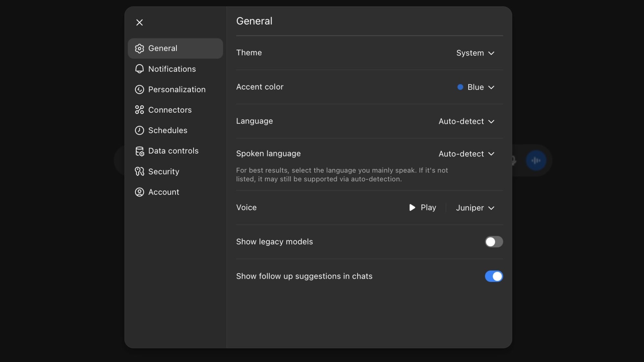Click the Data controls database icon

tap(139, 151)
